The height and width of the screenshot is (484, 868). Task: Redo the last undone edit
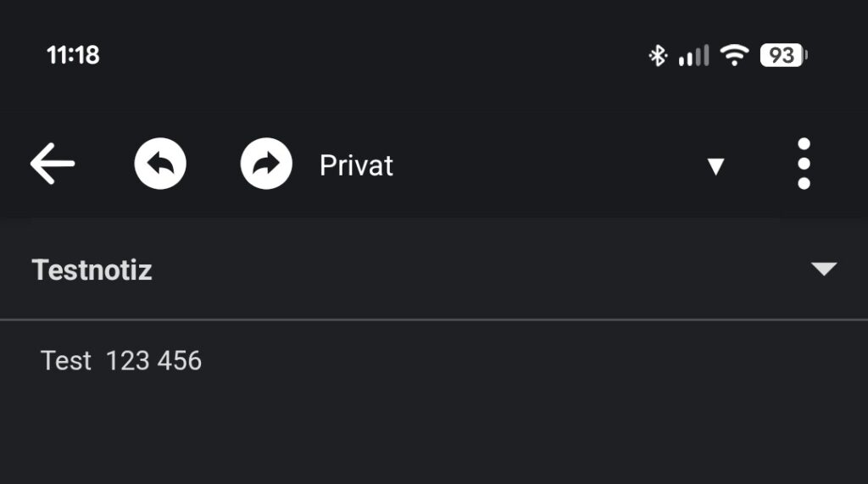tap(266, 164)
